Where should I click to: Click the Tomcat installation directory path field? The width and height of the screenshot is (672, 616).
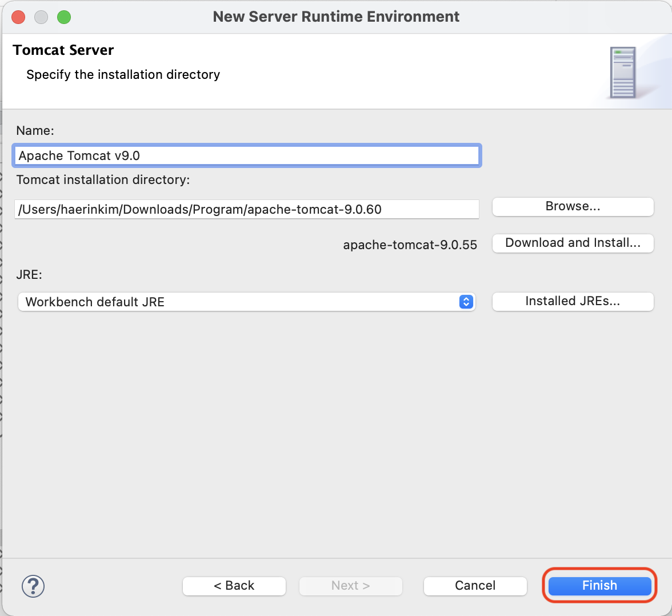[247, 209]
